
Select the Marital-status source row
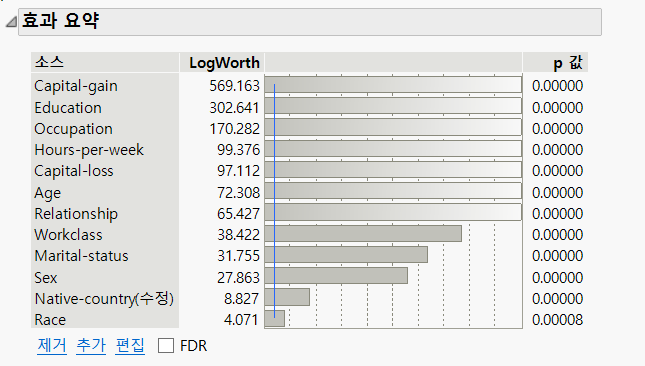[x=105, y=255]
